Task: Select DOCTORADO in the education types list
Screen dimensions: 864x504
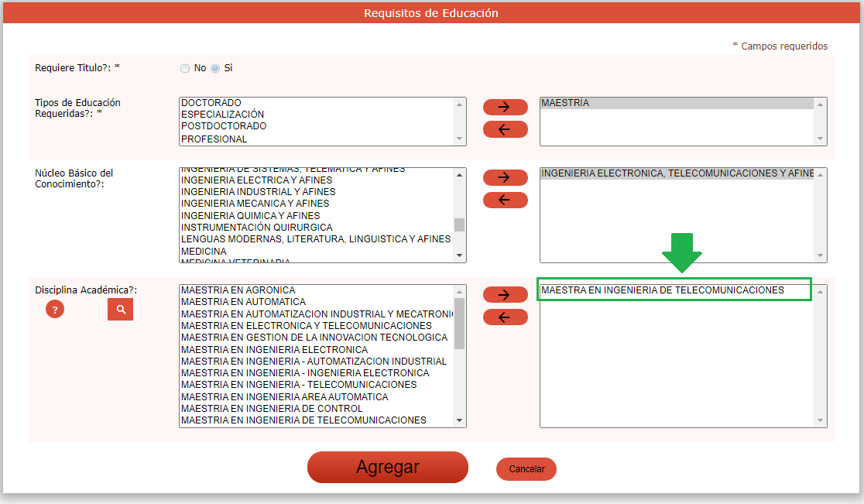Action: [211, 103]
